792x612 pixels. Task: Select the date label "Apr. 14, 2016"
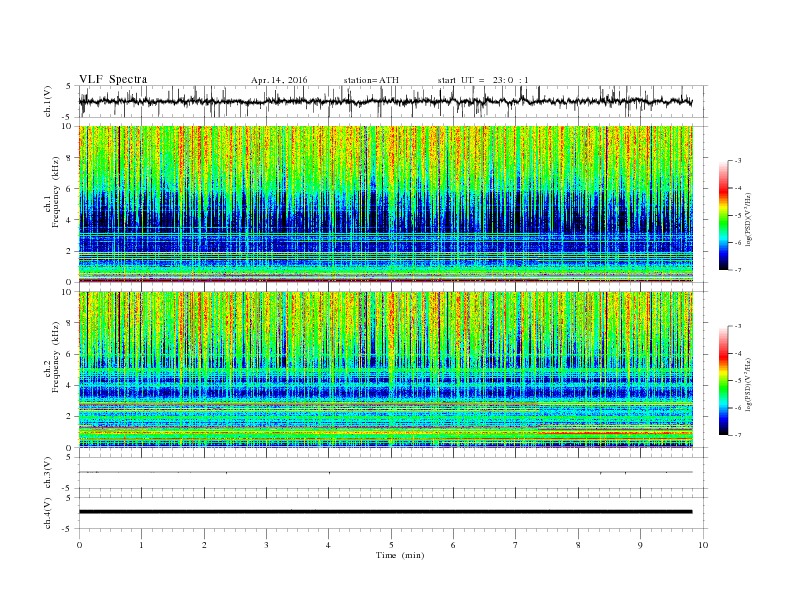pyautogui.click(x=279, y=80)
